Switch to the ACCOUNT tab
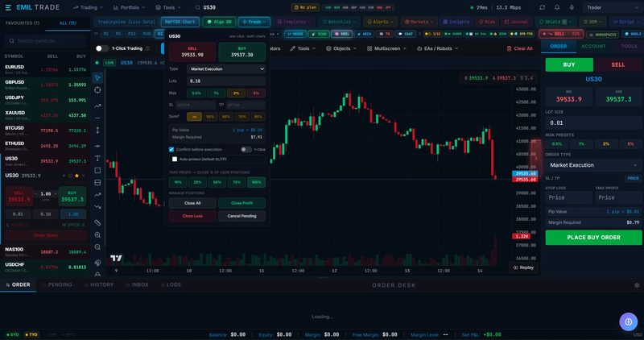Image resolution: width=644 pixels, height=340 pixels. pyautogui.click(x=593, y=47)
